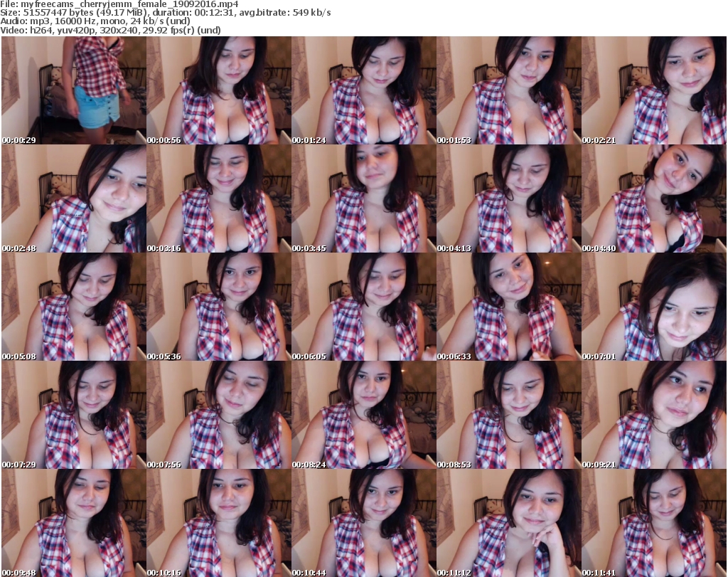Pick the thumbnail at 00:01:53
This screenshot has width=728, height=577.
(x=509, y=90)
